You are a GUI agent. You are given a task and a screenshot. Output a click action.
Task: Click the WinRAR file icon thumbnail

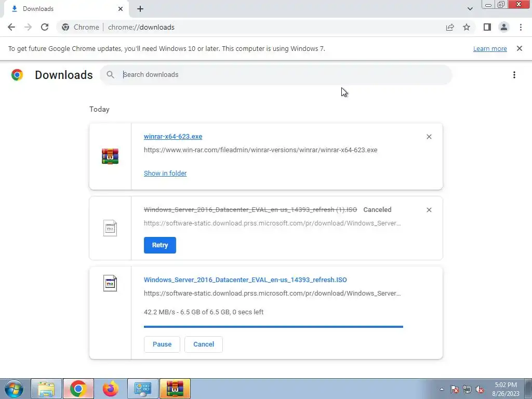(x=110, y=156)
